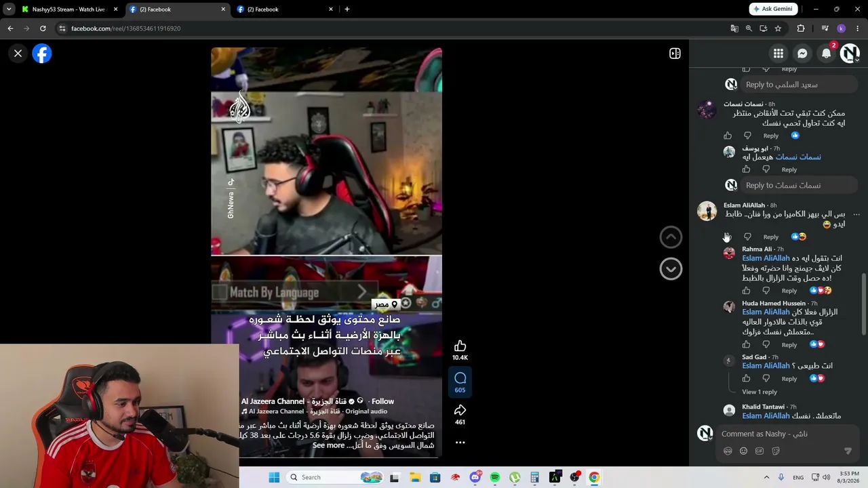Open the emoji picker in comment box
This screenshot has height=488, width=868.
(x=743, y=451)
